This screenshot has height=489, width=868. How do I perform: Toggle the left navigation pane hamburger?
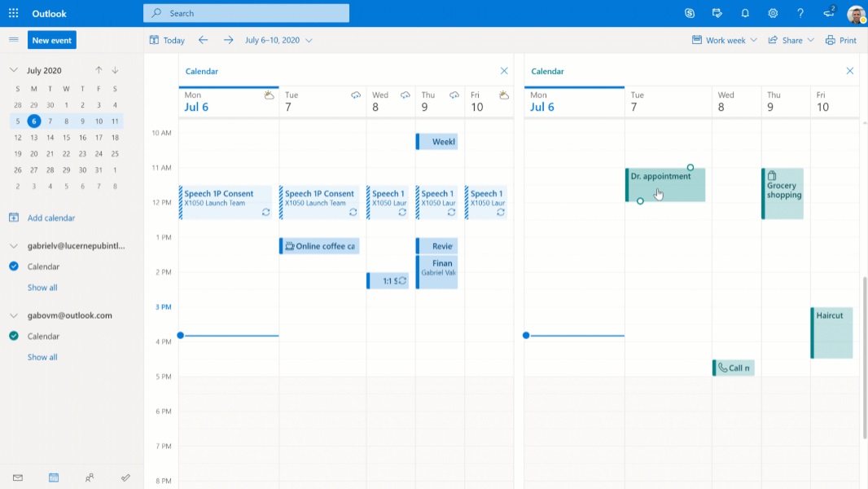pos(14,39)
